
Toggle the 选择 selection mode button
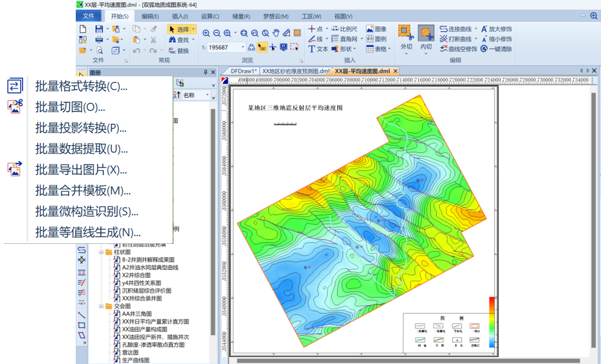coord(179,29)
